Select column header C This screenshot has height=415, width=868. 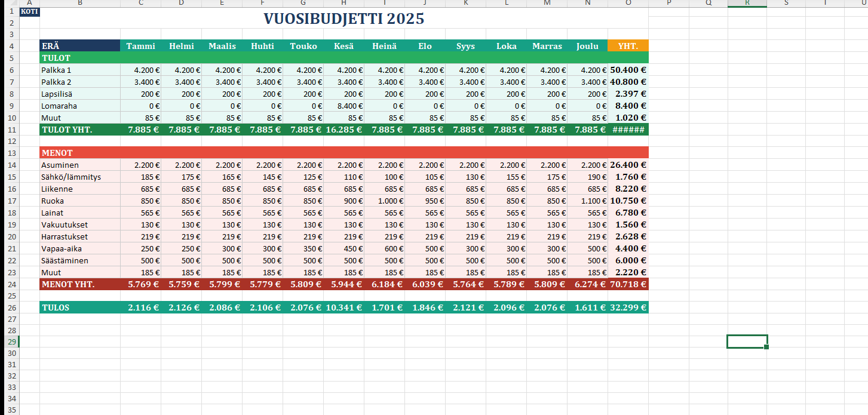click(140, 3)
